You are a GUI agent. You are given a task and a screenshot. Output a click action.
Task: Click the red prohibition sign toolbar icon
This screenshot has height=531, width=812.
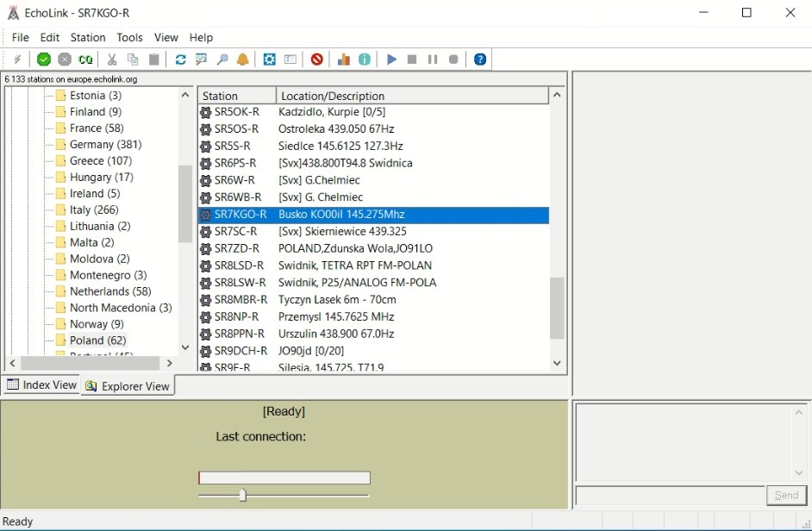(x=317, y=59)
